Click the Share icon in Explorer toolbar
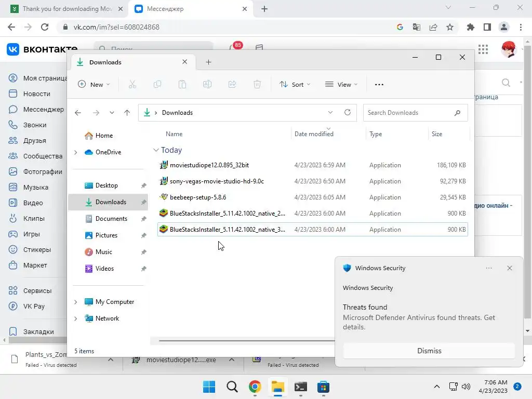 [232, 85]
